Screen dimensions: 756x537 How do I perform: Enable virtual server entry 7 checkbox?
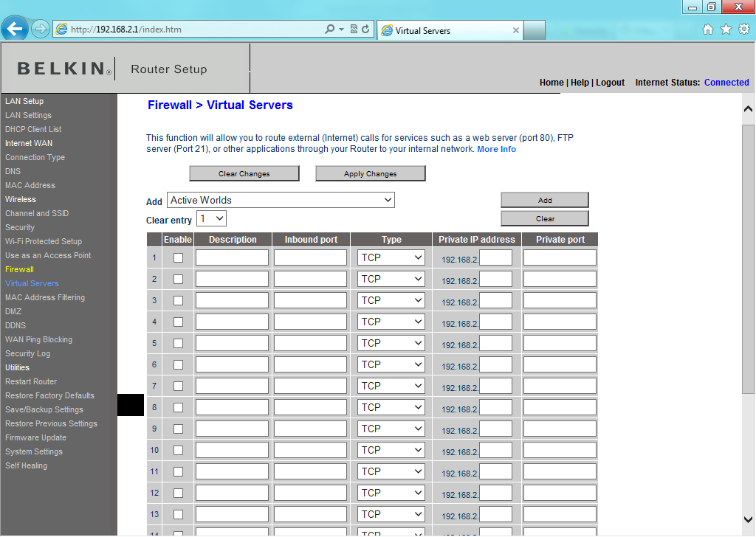[x=179, y=387]
